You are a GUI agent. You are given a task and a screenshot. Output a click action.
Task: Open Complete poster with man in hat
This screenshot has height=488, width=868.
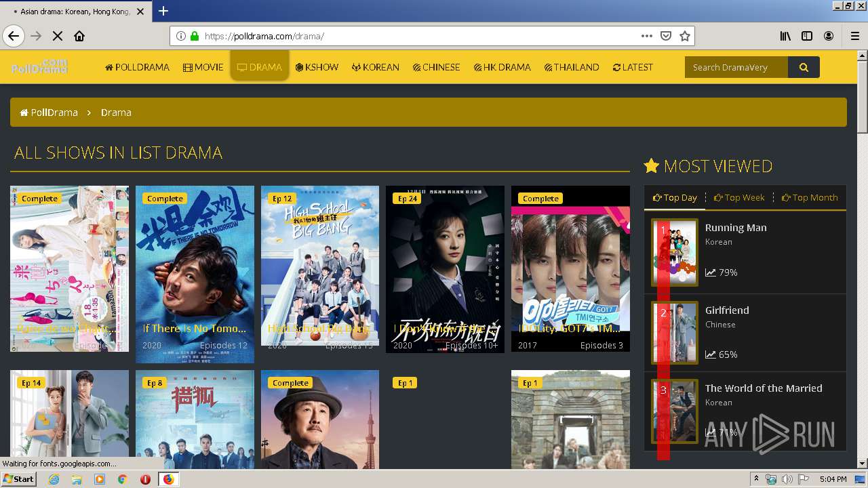320,419
